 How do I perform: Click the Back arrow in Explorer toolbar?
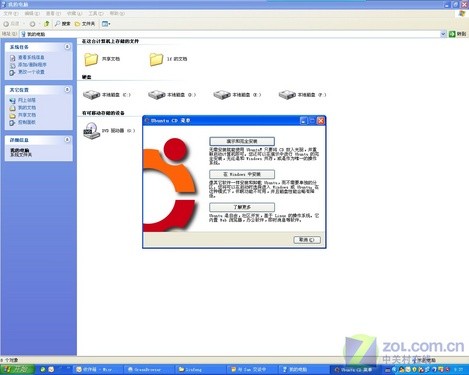[x=11, y=24]
